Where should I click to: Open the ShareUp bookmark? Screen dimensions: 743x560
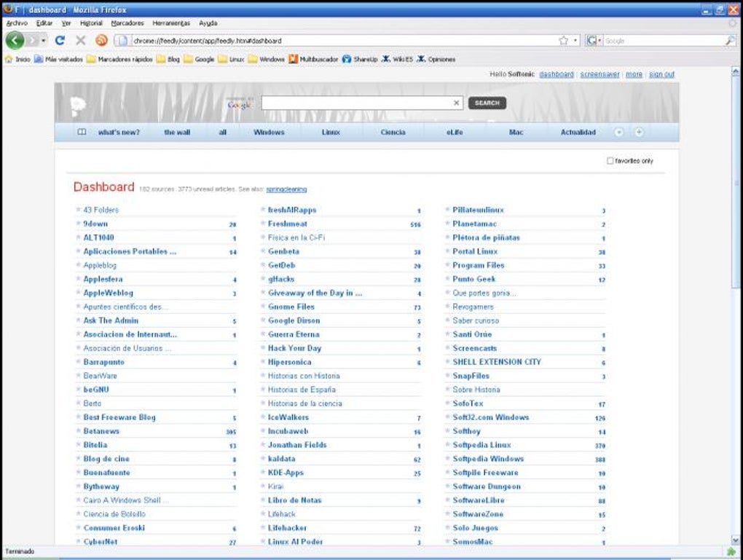click(x=360, y=59)
